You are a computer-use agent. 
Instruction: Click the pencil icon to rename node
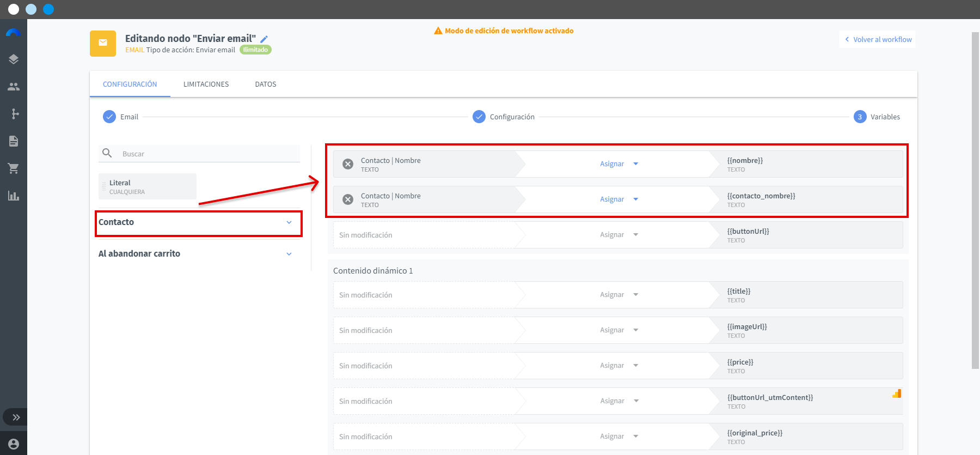pos(264,39)
